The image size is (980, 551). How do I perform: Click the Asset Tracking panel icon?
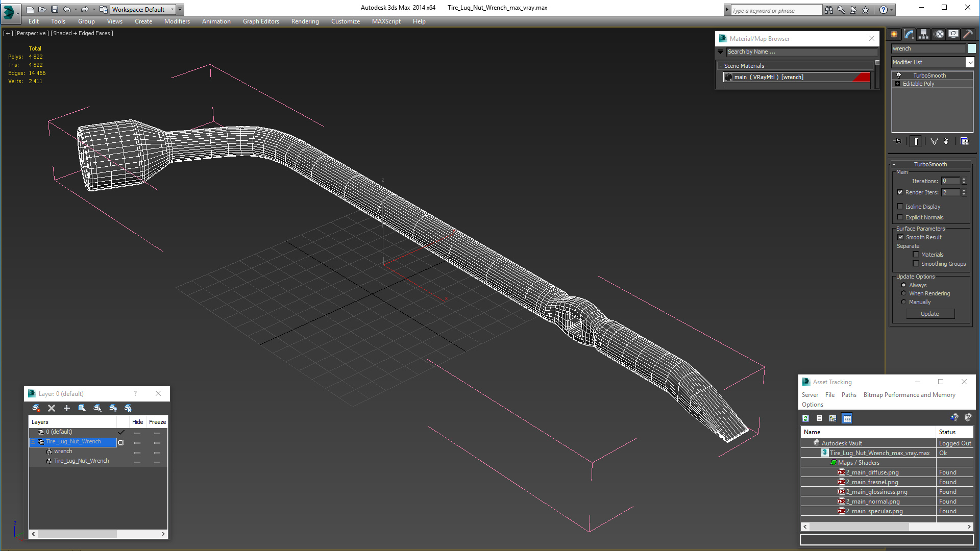(x=805, y=382)
